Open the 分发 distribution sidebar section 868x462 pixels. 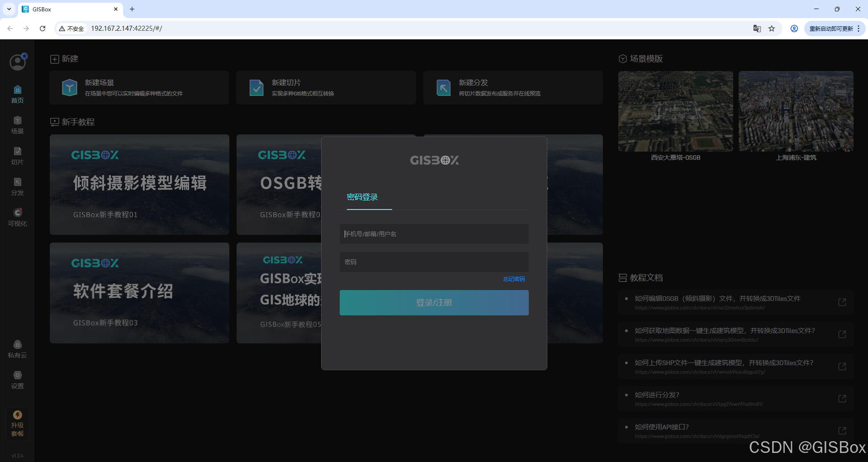(17, 187)
